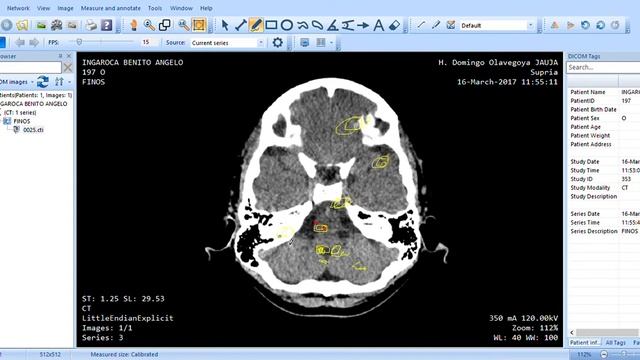Image resolution: width=640 pixels, height=360 pixels.
Task: Click the flip vertical triangle icon
Action: coord(555,25)
